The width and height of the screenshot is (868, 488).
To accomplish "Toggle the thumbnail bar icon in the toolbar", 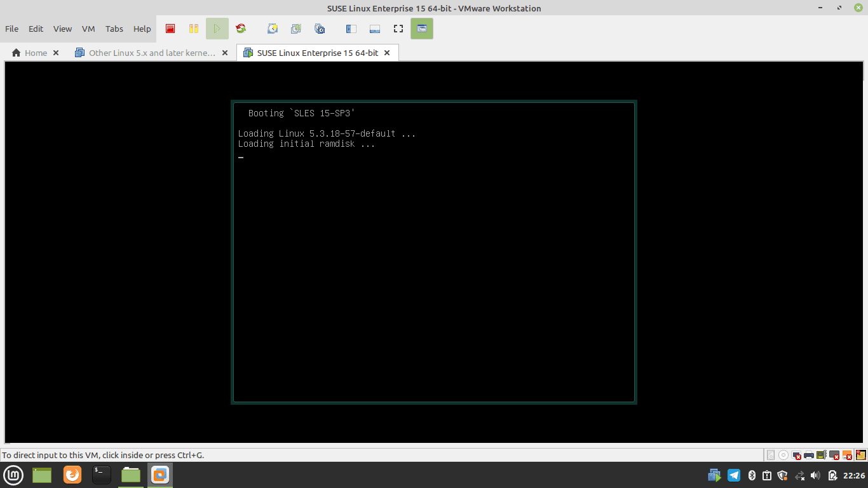I will (374, 29).
